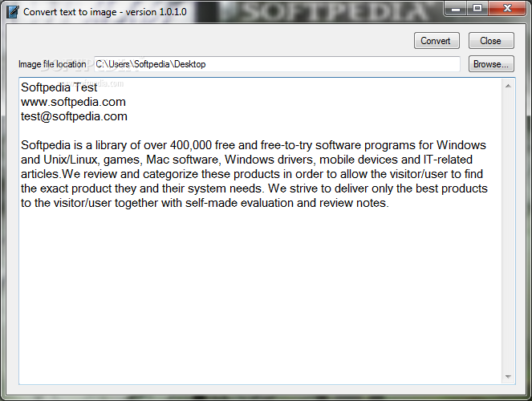The width and height of the screenshot is (532, 401).
Task: Click the Convert button
Action: (x=437, y=41)
